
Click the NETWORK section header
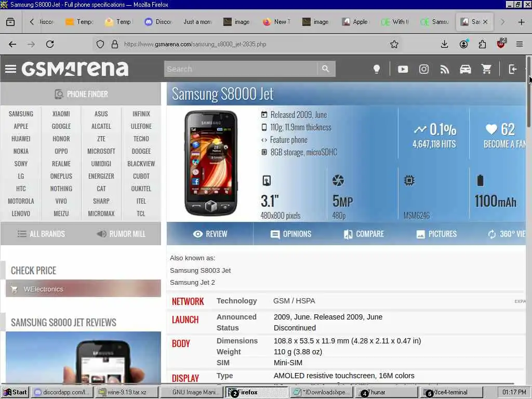coord(188,301)
